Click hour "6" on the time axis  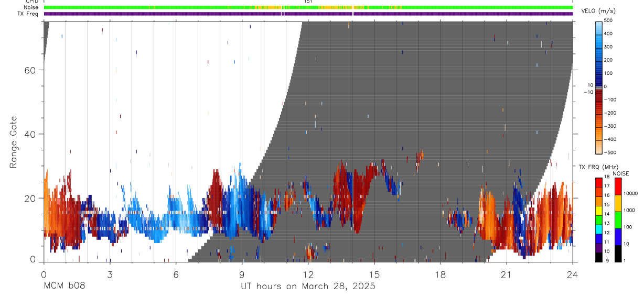(176, 274)
